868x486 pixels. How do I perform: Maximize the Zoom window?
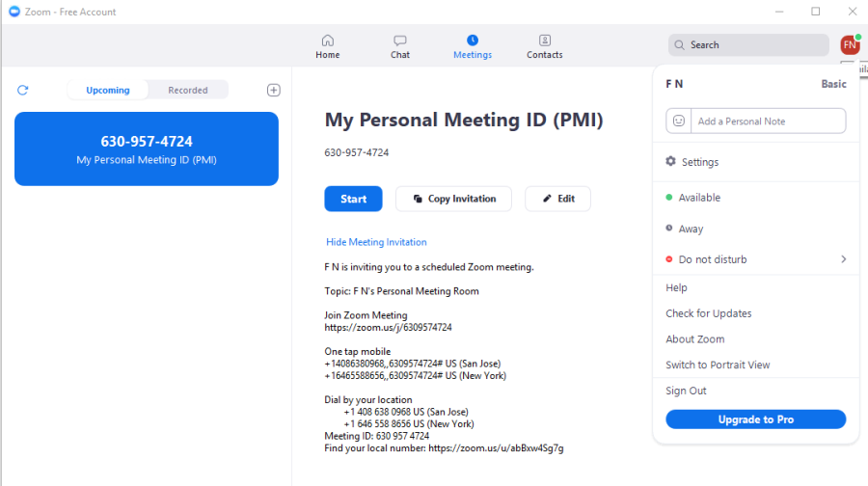click(x=815, y=12)
